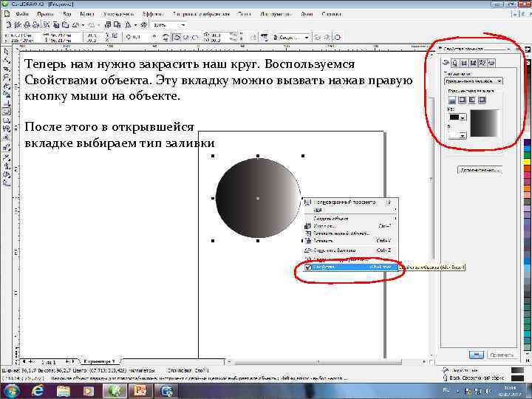
Task: Click the Применить button
Action: (x=502, y=355)
